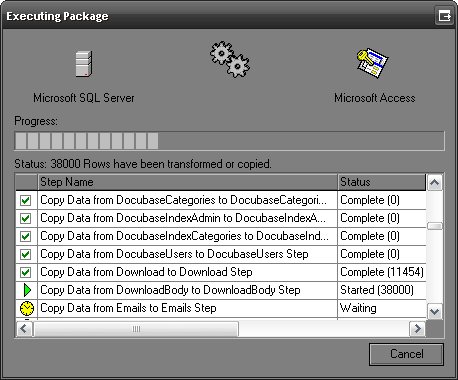Click the vertical scrollbar up arrow
458x380 pixels.
(435, 182)
